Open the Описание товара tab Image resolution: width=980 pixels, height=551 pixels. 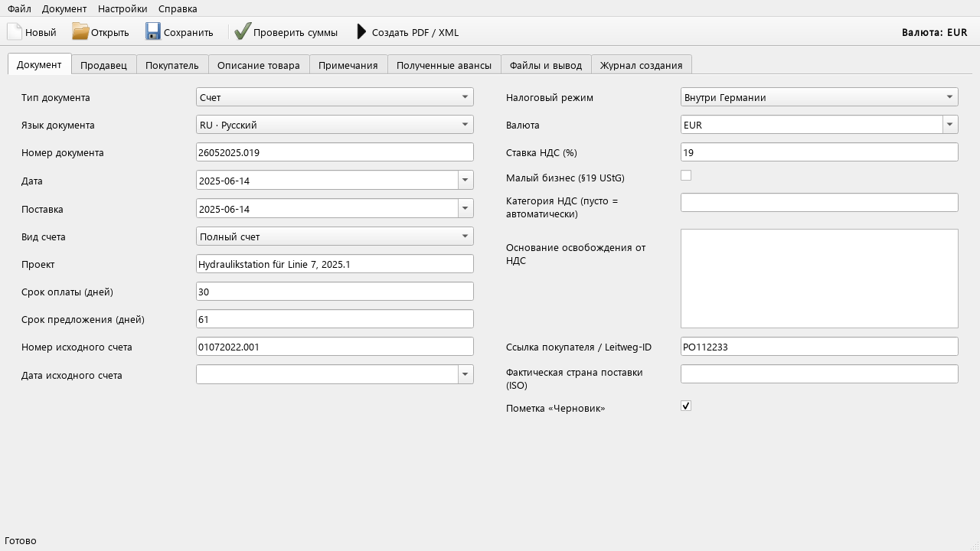pos(259,65)
